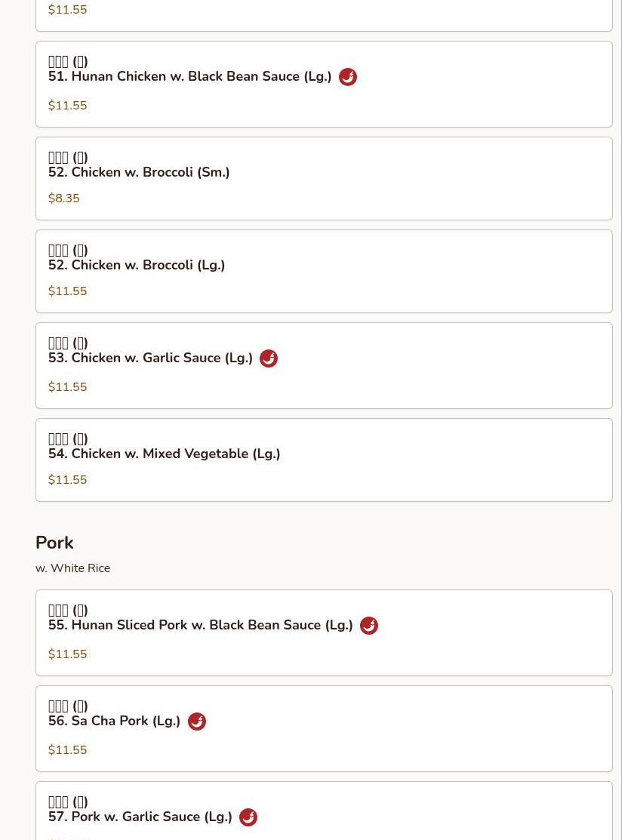Image resolution: width=637 pixels, height=840 pixels.
Task: Choose 54. Chicken w. Mixed Vegetable (Lg.)
Action: (164, 454)
